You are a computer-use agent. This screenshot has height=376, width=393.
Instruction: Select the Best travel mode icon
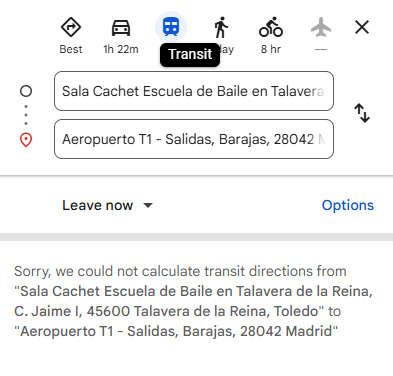(71, 27)
